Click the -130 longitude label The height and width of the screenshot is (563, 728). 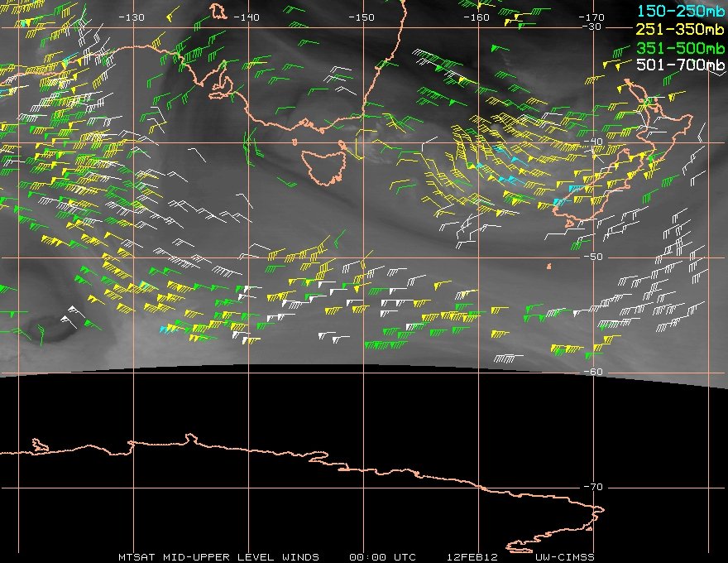pyautogui.click(x=132, y=17)
